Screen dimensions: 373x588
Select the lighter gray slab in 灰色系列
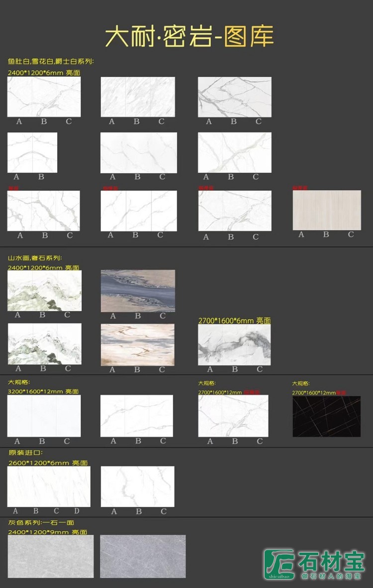51,556
